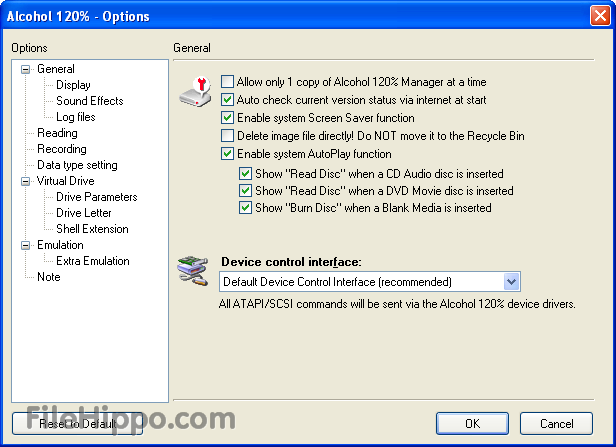Open the Display options page
The width and height of the screenshot is (616, 447).
pos(73,85)
